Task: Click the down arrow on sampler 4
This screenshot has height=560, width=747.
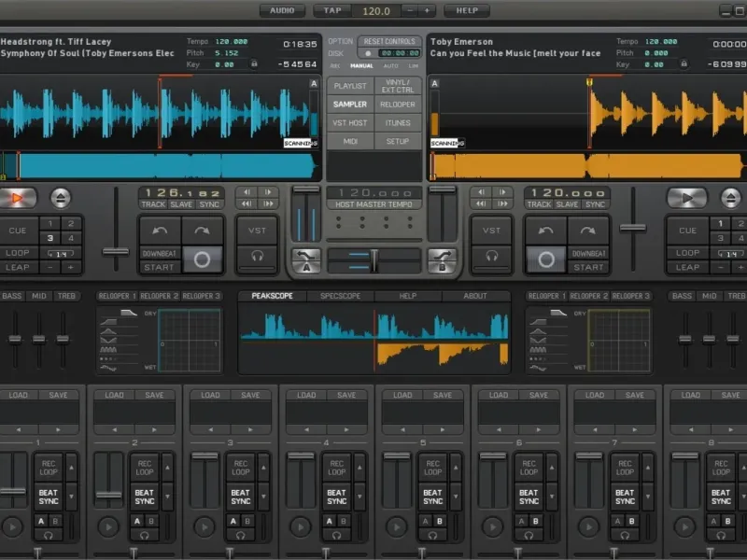Action: 360,497
